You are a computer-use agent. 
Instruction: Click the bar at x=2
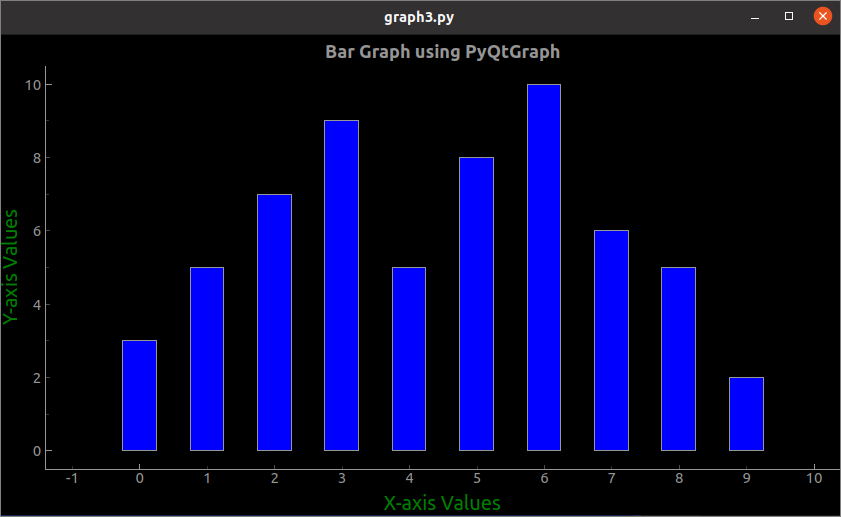click(275, 322)
